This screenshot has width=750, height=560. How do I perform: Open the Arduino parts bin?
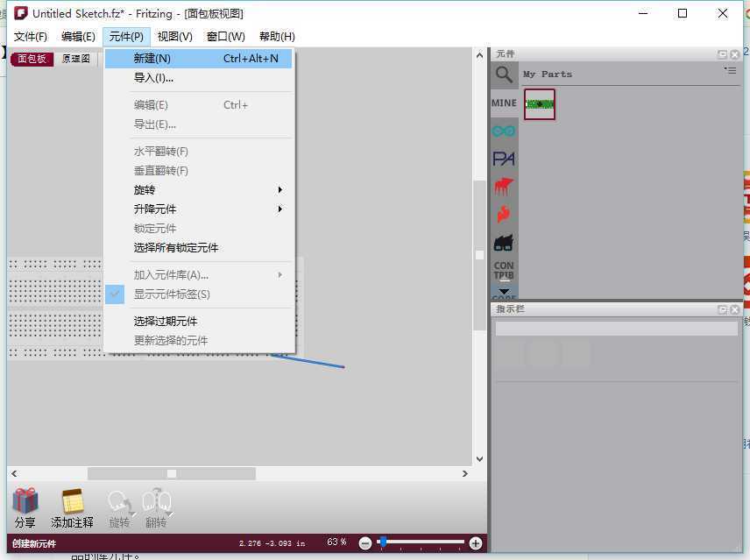(x=504, y=131)
